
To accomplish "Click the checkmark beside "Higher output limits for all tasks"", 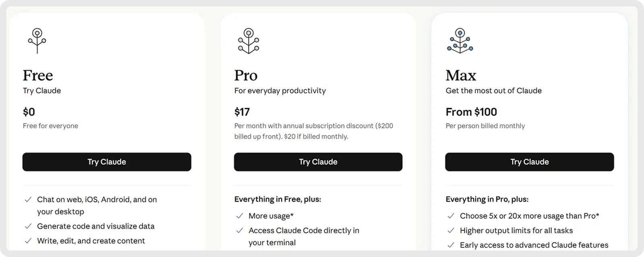I will [450, 230].
